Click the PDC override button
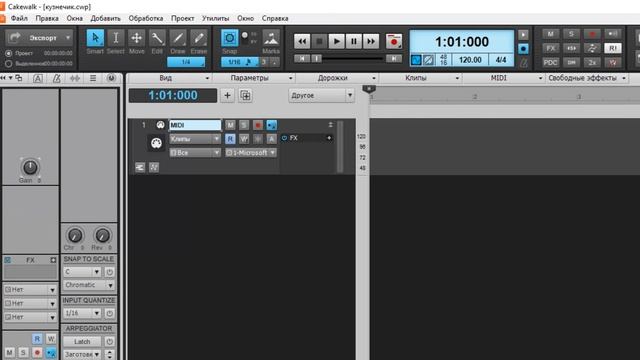The height and width of the screenshot is (360, 640). 550,62
